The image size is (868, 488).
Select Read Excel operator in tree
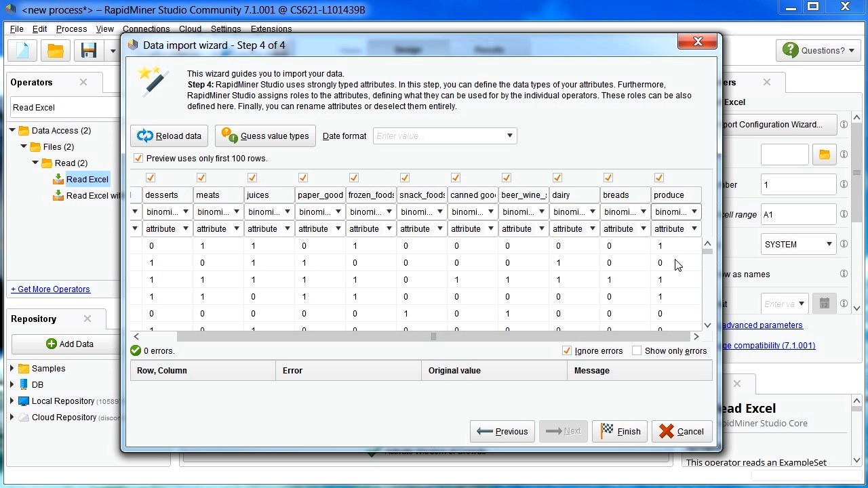(87, 179)
